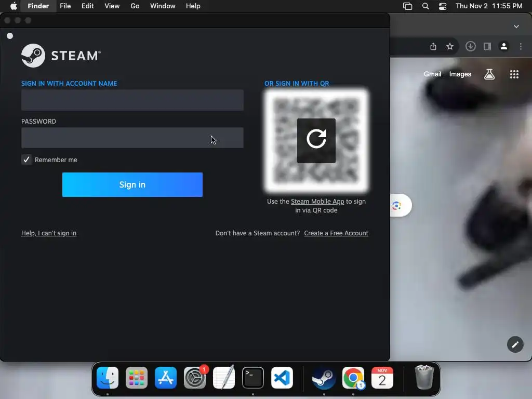
Task: Bookmark the page with the star icon
Action: (450, 46)
